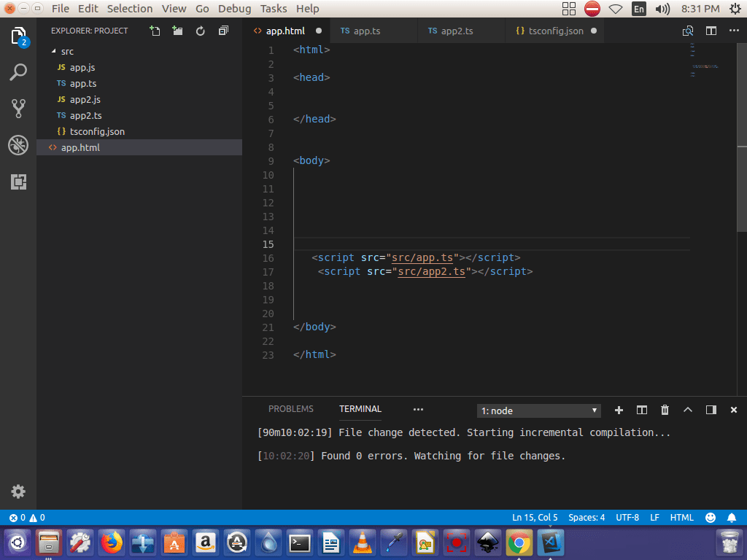
Task: Kill terminal with trash icon
Action: 665,410
